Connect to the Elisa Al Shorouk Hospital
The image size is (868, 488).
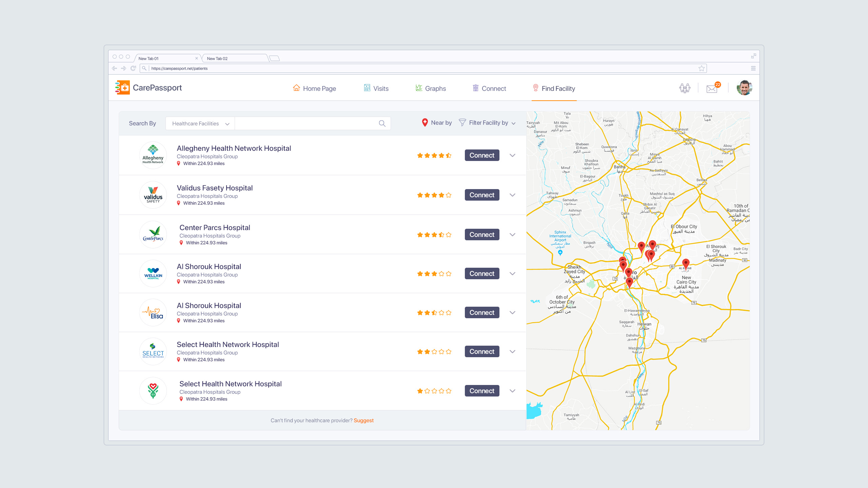pos(482,312)
